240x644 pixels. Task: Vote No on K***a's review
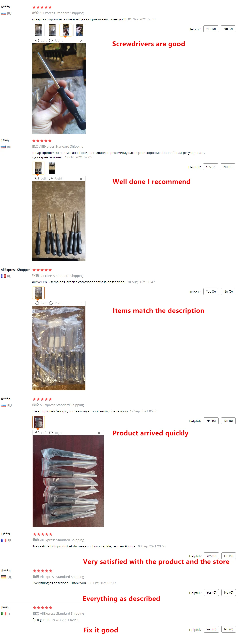point(228,421)
